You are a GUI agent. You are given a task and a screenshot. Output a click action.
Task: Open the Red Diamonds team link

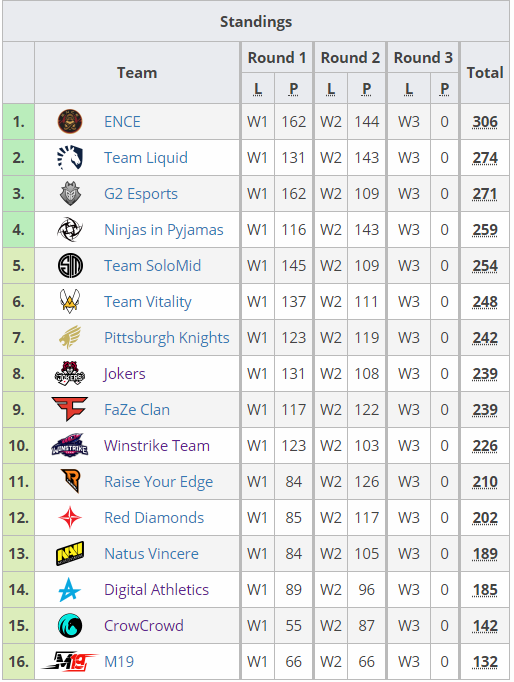(154, 518)
